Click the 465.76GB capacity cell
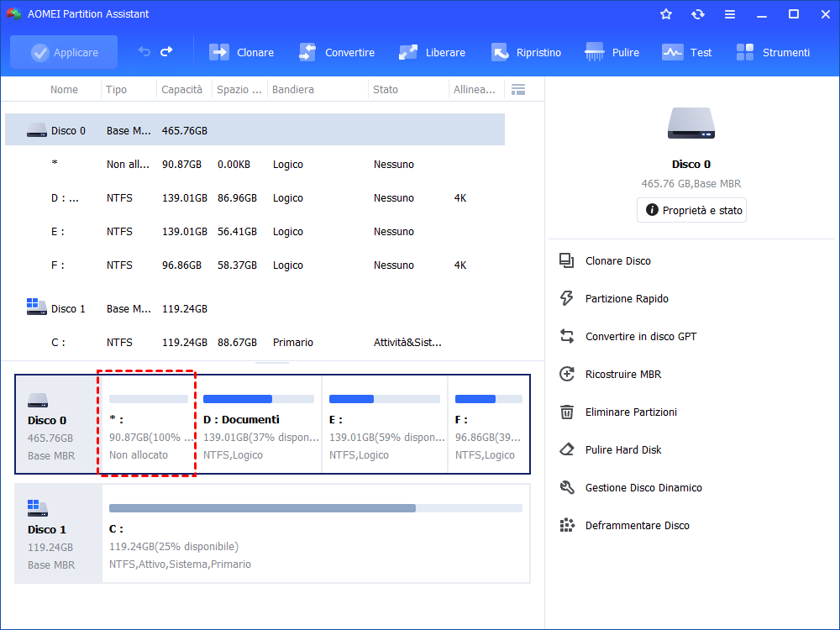This screenshot has width=840, height=630. tap(184, 131)
